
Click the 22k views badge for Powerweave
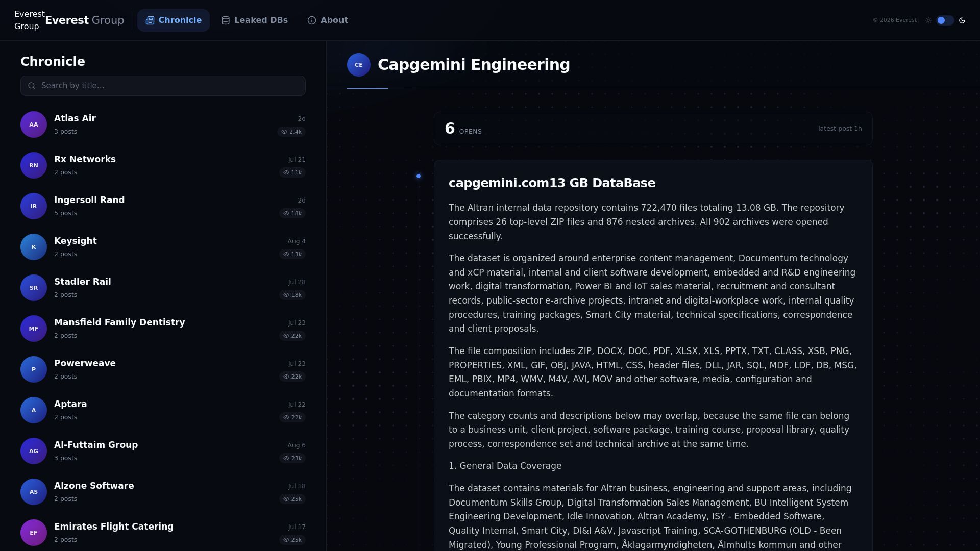pyautogui.click(x=292, y=377)
